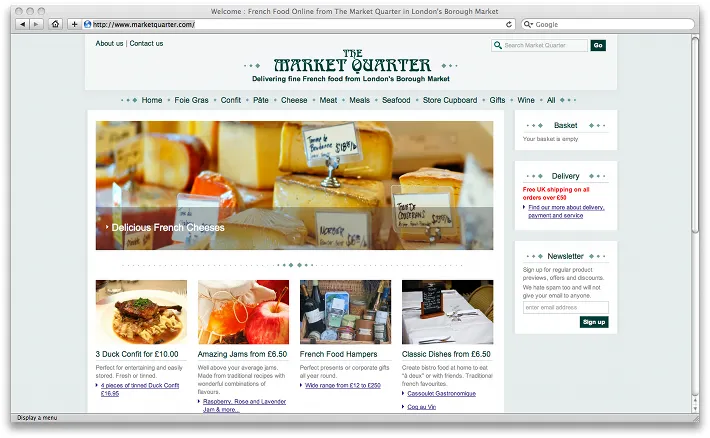Open the Wide range from £12 to £250 link
The height and width of the screenshot is (438, 710).
pyautogui.click(x=343, y=385)
